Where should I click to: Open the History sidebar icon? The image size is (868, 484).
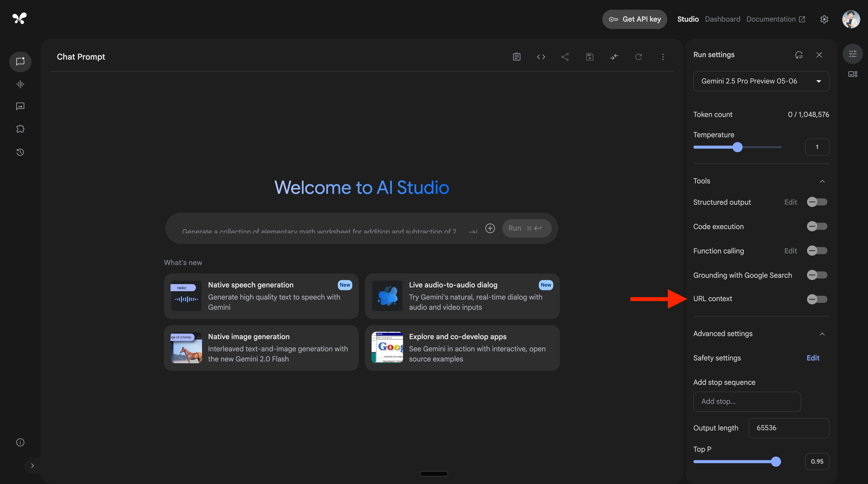20,152
